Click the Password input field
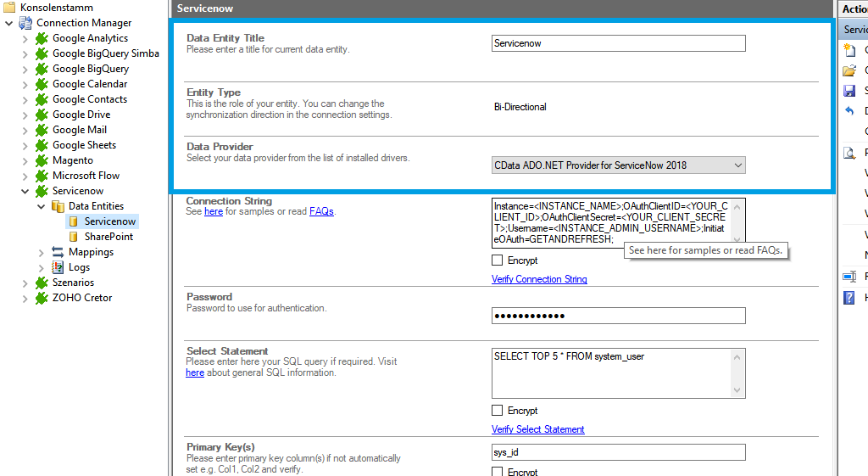The image size is (868, 476). click(x=618, y=316)
